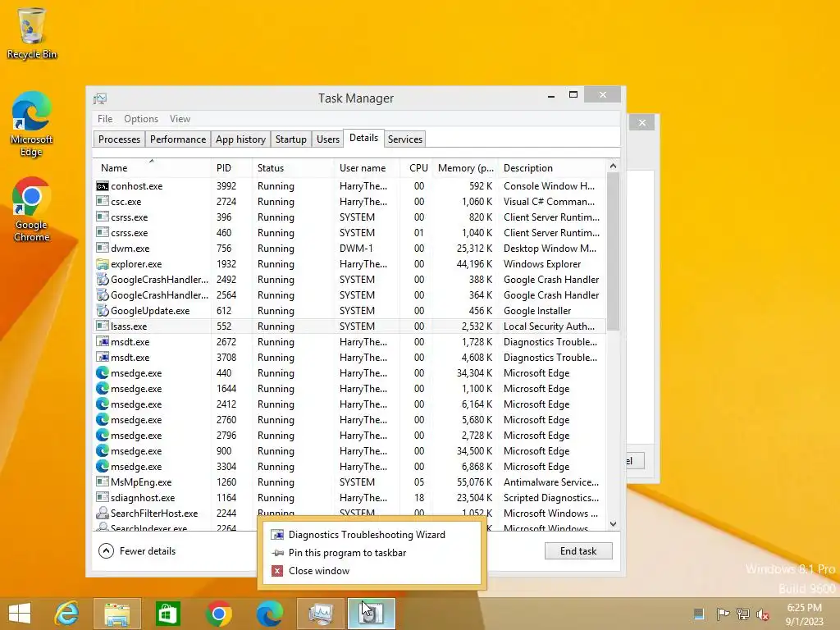Select the sdiagnhost.exe row
The height and width of the screenshot is (630, 840).
tap(349, 498)
